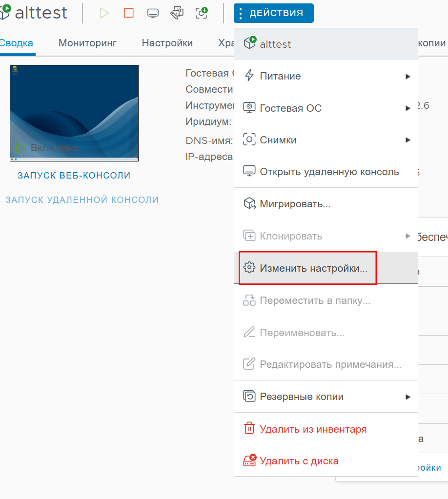Select the Питание menu entry
The height and width of the screenshot is (499, 448).
pos(326,76)
